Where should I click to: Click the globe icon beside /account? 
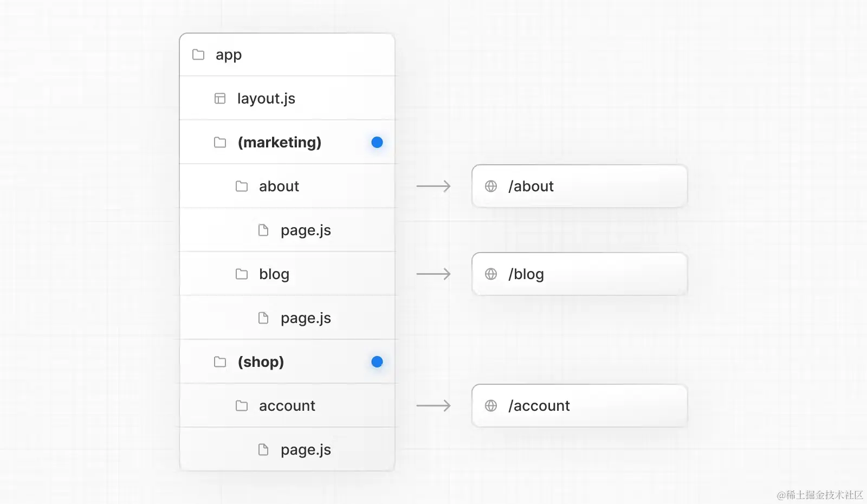pyautogui.click(x=491, y=406)
